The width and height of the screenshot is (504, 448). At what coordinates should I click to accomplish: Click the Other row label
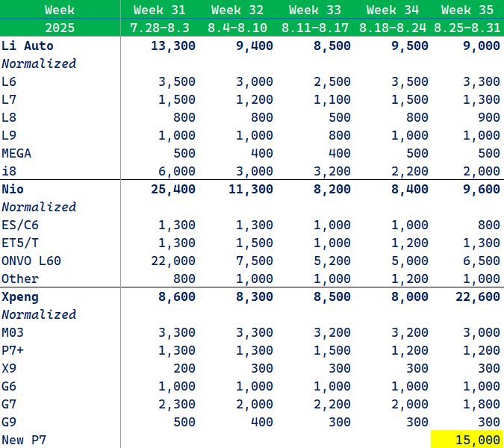tap(20, 279)
